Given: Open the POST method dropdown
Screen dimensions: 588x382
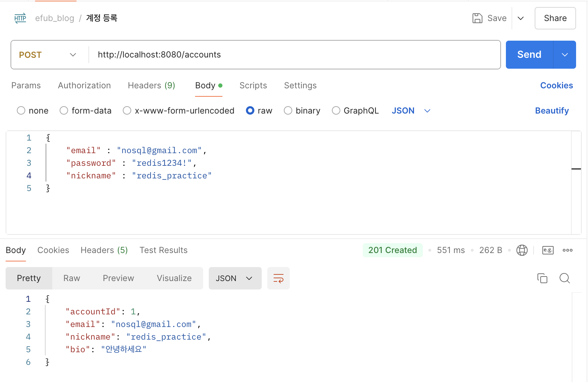Looking at the screenshot, I should click(x=48, y=55).
